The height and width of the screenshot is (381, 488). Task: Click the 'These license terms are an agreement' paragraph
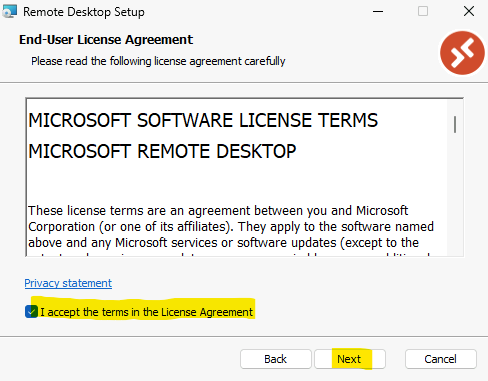[231, 231]
